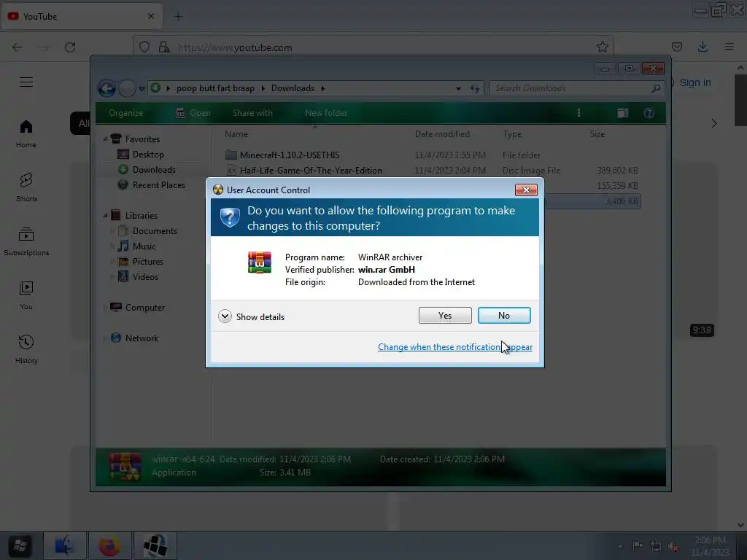Open YouTube Home sidebar icon
This screenshot has width=747, height=560.
coord(26,134)
